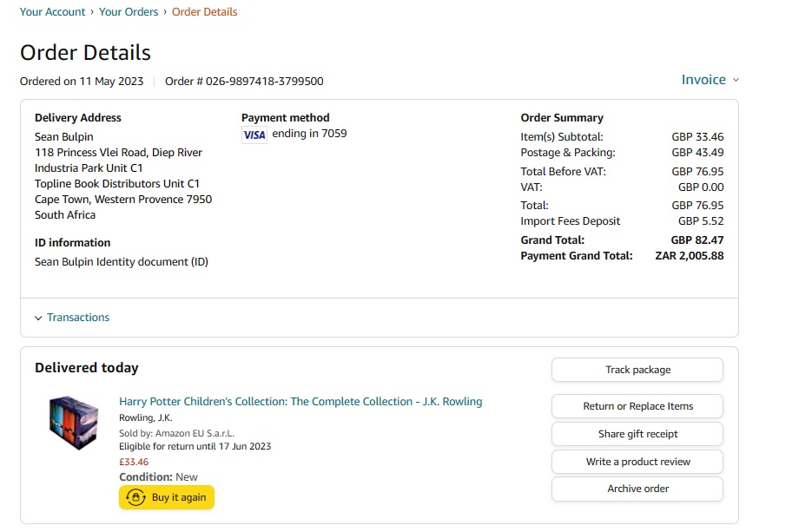Click the Item(s) Subtotal GBP 33.46 amount
The width and height of the screenshot is (799, 532).
tap(697, 137)
